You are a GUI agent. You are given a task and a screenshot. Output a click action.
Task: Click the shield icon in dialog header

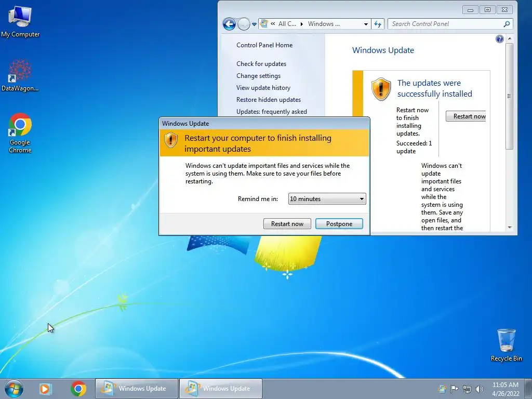click(170, 140)
